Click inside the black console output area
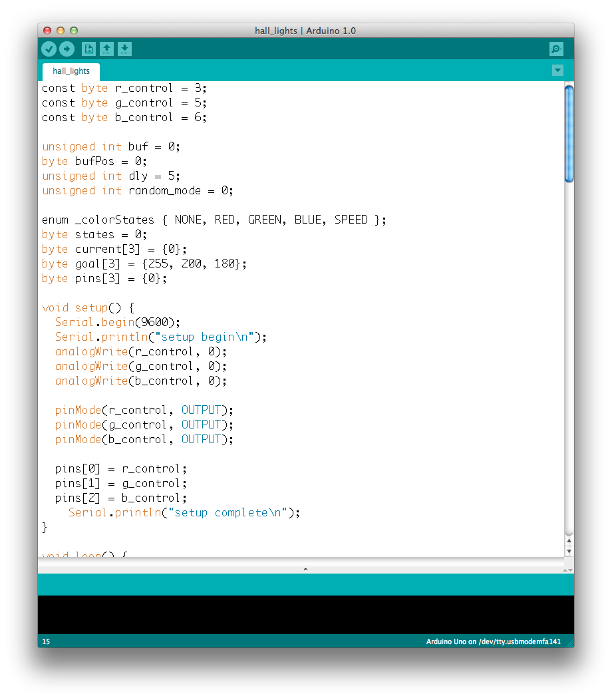612x700 pixels. coord(306,615)
